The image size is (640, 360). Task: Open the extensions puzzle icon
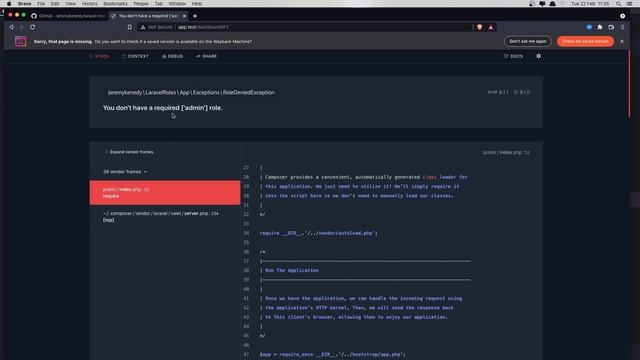tap(600, 27)
